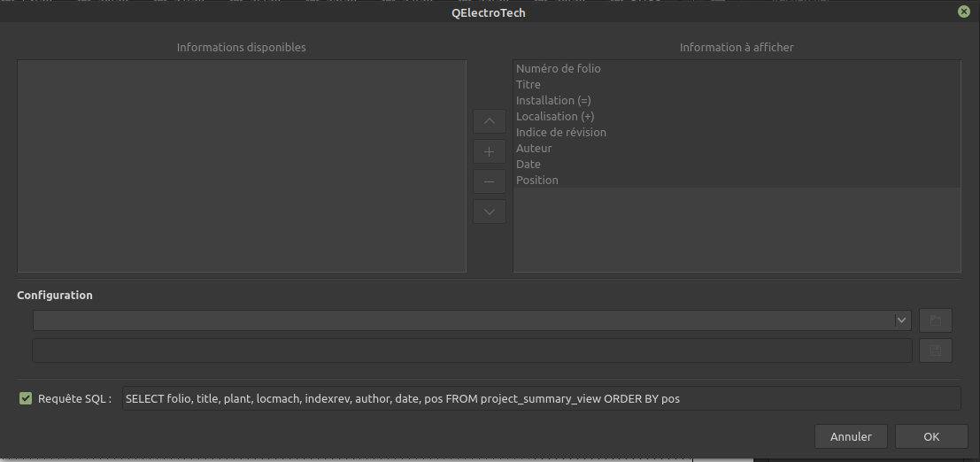Viewport: 980px width, 462px height.
Task: Close the QElectroTech dialog window
Action: (x=962, y=12)
